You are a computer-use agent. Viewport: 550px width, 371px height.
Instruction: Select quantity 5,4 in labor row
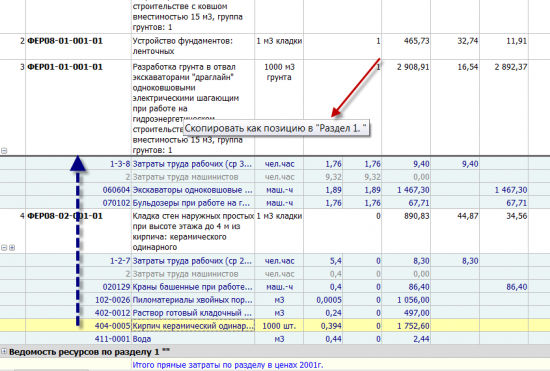click(x=336, y=261)
